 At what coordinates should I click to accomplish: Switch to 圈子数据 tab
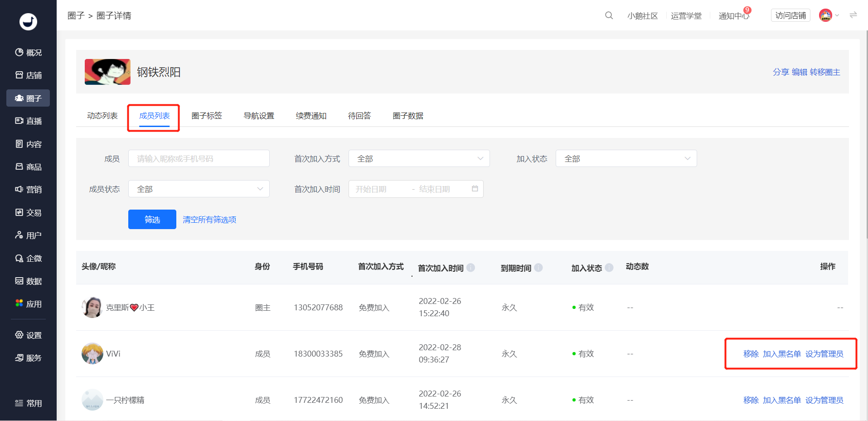(x=408, y=116)
